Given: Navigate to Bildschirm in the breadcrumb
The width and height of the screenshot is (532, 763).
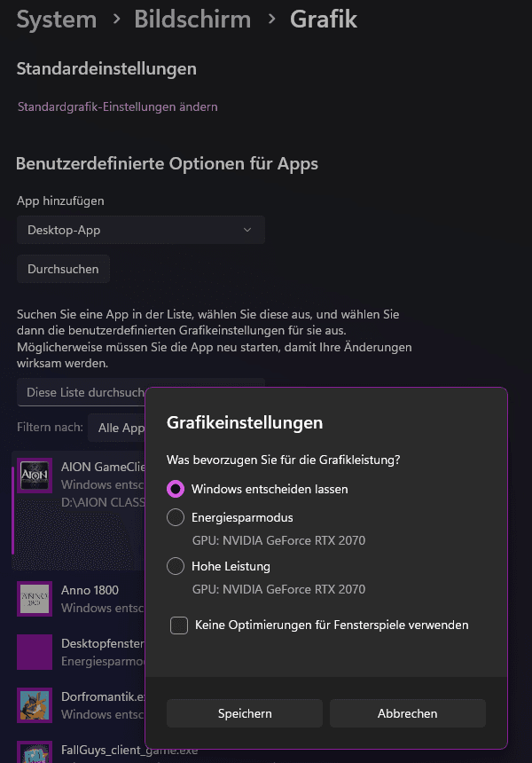Looking at the screenshot, I should point(192,19).
